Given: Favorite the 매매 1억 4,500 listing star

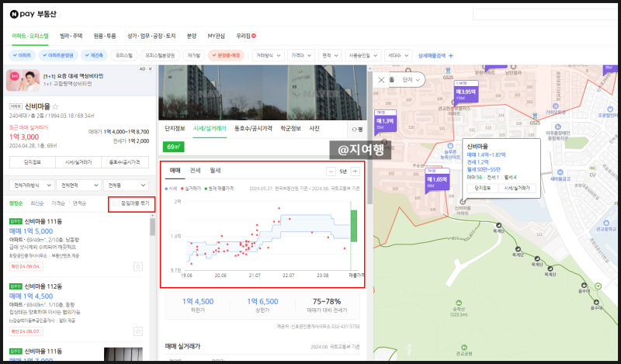Looking at the screenshot, I should coord(138,331).
